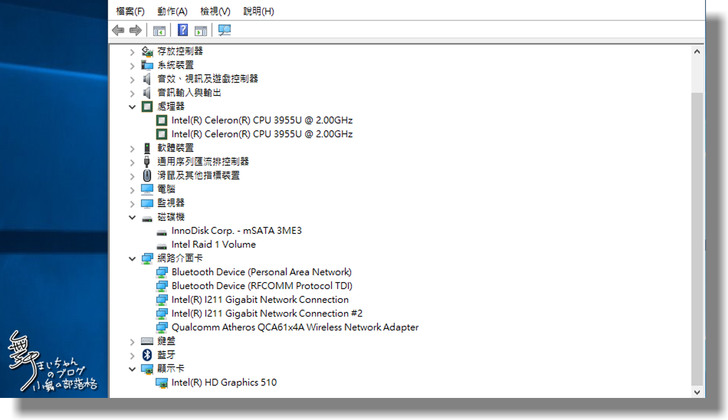Select Intel Raid 1 Volume
The image size is (728, 420).
(214, 245)
